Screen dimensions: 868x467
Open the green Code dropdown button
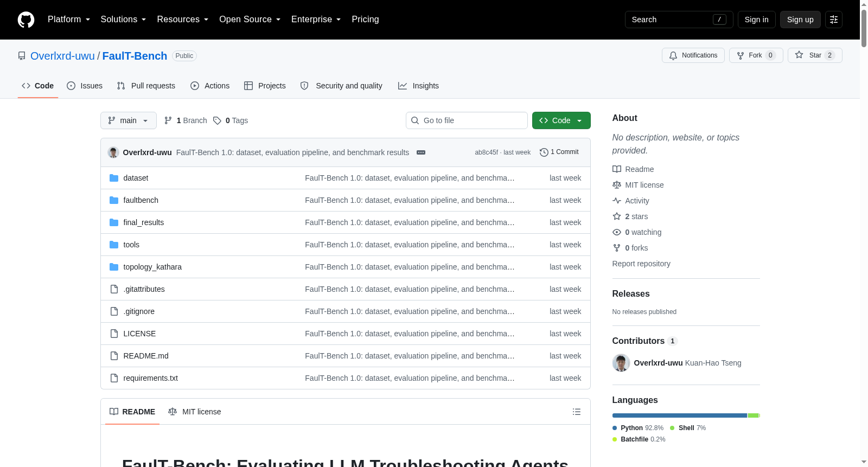561,120
